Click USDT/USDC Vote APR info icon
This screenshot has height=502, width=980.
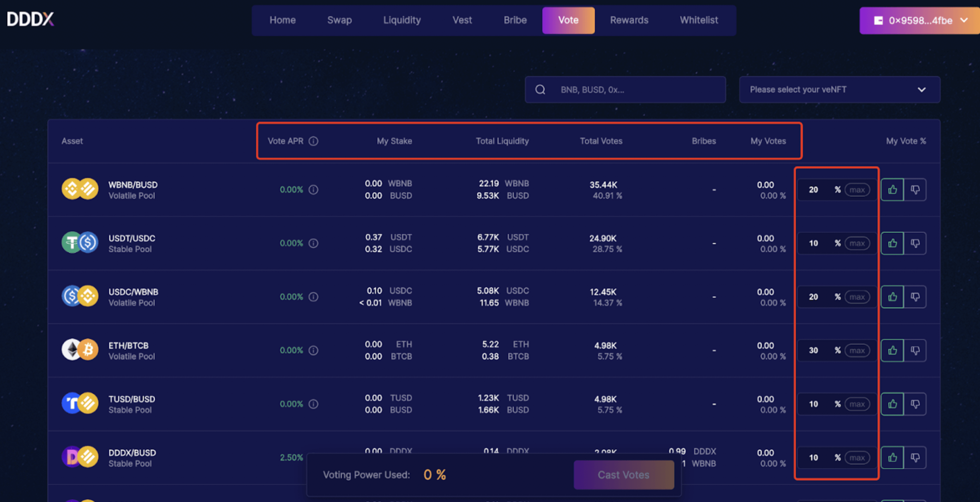tap(313, 243)
